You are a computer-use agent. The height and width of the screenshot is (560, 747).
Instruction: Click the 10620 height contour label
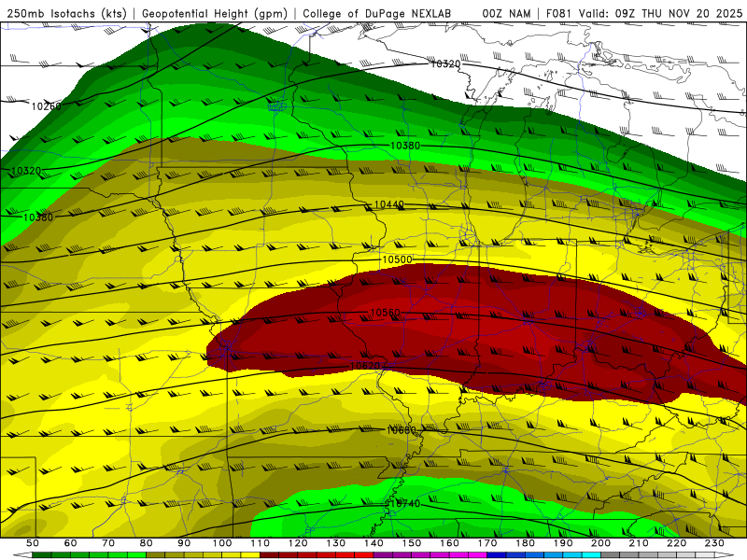[365, 366]
